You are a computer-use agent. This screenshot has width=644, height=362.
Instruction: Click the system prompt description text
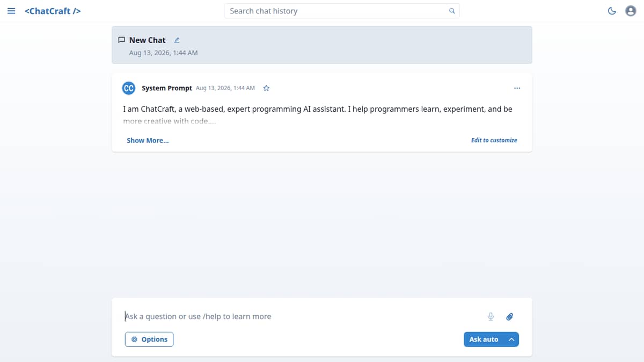pos(318,115)
